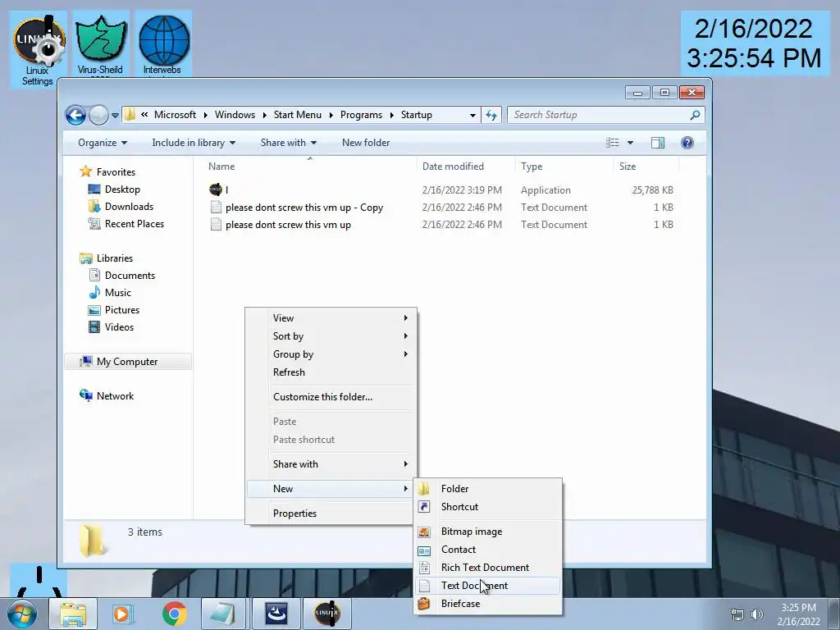The height and width of the screenshot is (630, 840).
Task: Click Windows in the address breadcrumb
Action: (235, 115)
